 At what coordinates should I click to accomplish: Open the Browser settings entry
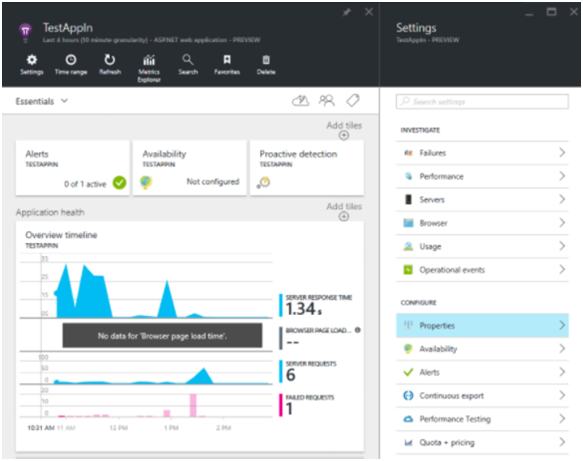482,223
